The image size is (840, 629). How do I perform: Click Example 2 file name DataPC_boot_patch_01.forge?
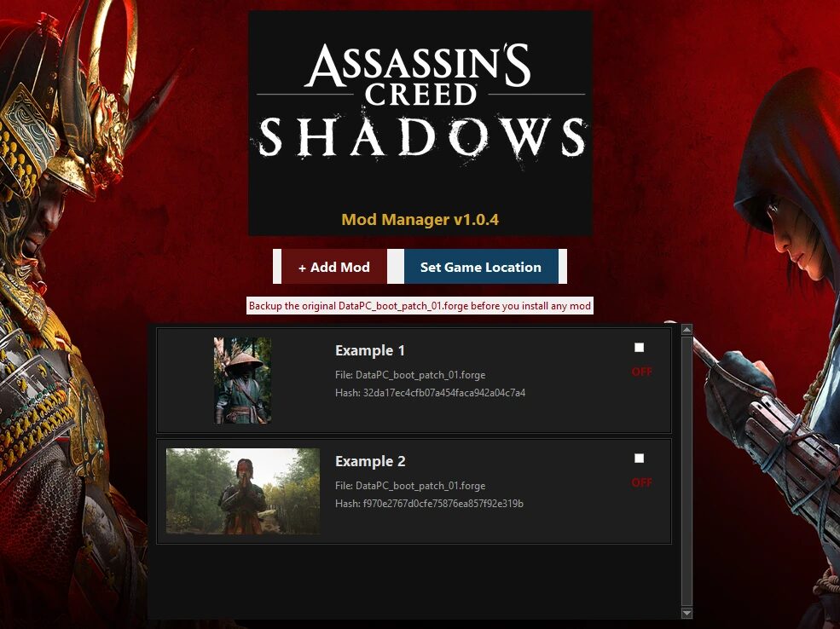coord(420,486)
